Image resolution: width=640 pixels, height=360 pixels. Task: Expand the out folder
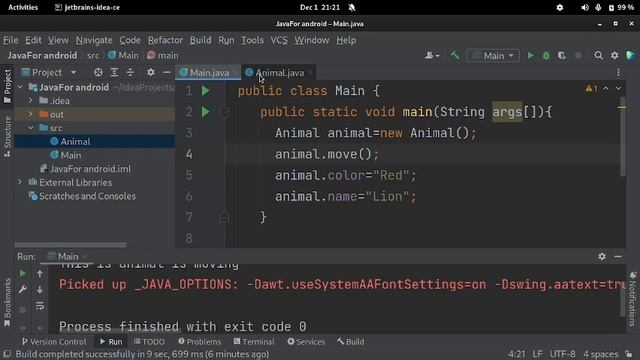coord(30,114)
